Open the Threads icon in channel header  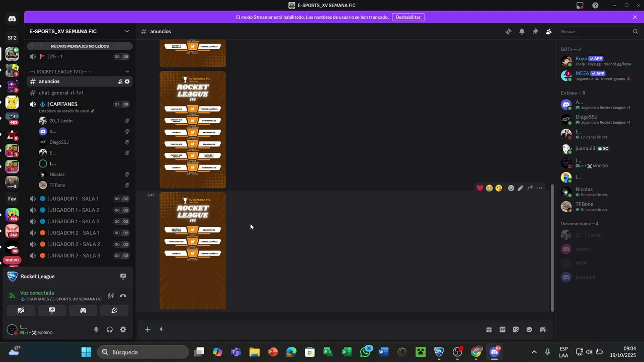click(508, 31)
